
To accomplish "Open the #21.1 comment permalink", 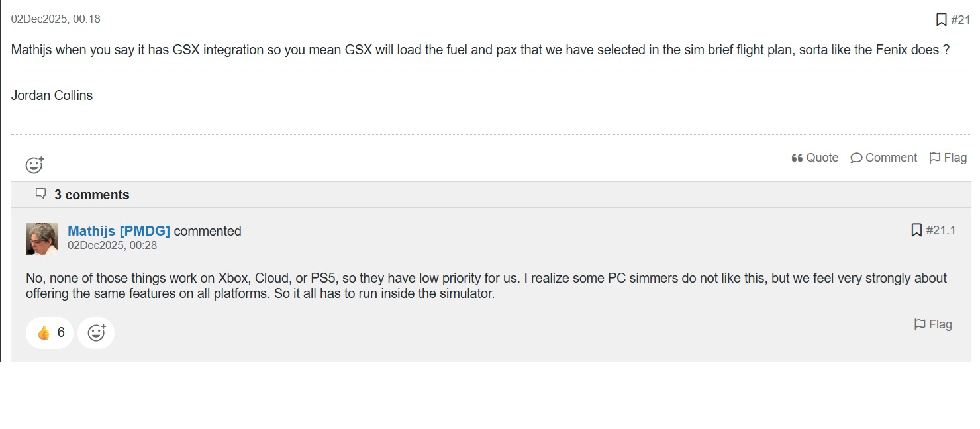I will [x=941, y=230].
